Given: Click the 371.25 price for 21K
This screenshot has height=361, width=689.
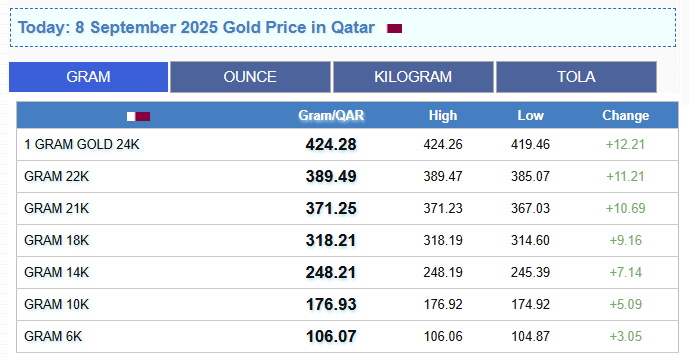Looking at the screenshot, I should [x=331, y=208].
